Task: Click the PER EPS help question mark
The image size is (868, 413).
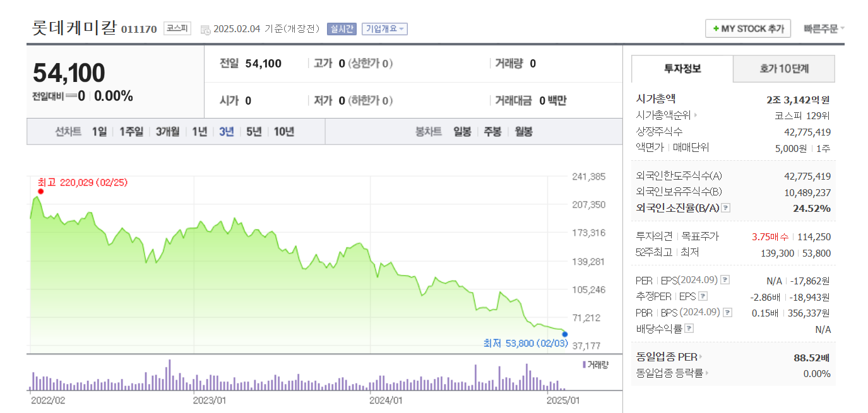Action: point(723,279)
